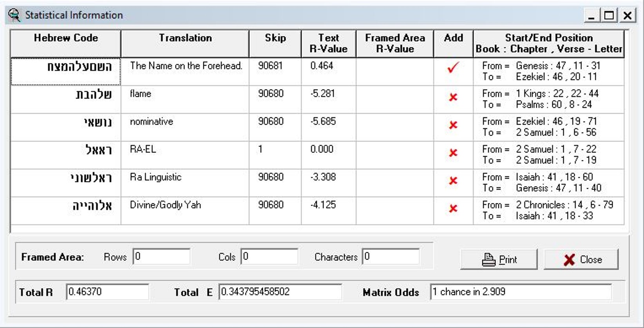Screen dimensions: 644x328
Task: Select the Hebrew code cell for The Name on the Forehead
Action: point(66,71)
